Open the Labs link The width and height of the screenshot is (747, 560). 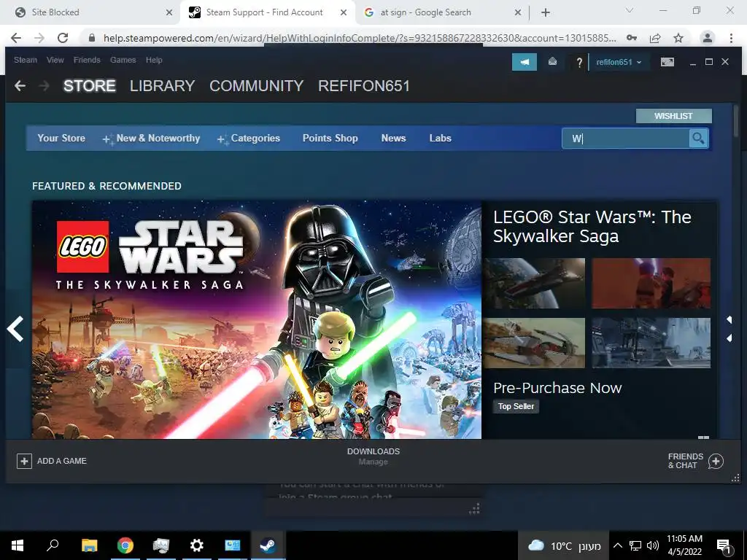click(x=440, y=138)
